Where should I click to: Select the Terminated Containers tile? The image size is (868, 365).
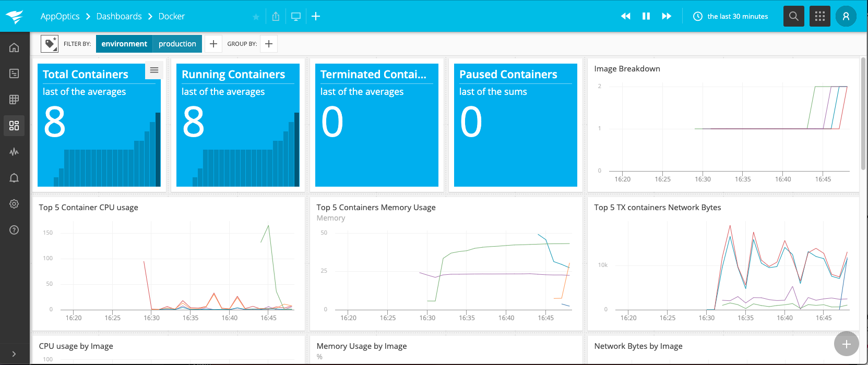[x=377, y=125]
